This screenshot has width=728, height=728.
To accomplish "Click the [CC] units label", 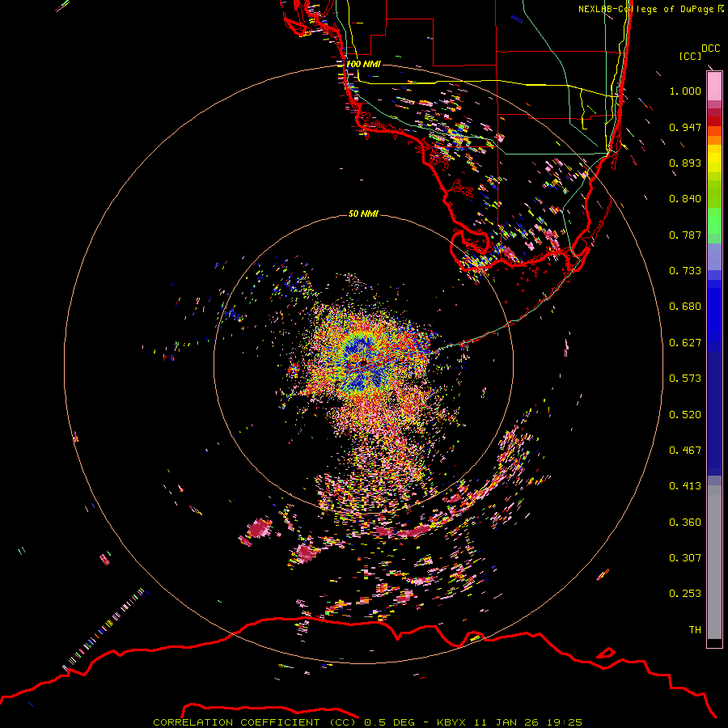I will [x=690, y=56].
